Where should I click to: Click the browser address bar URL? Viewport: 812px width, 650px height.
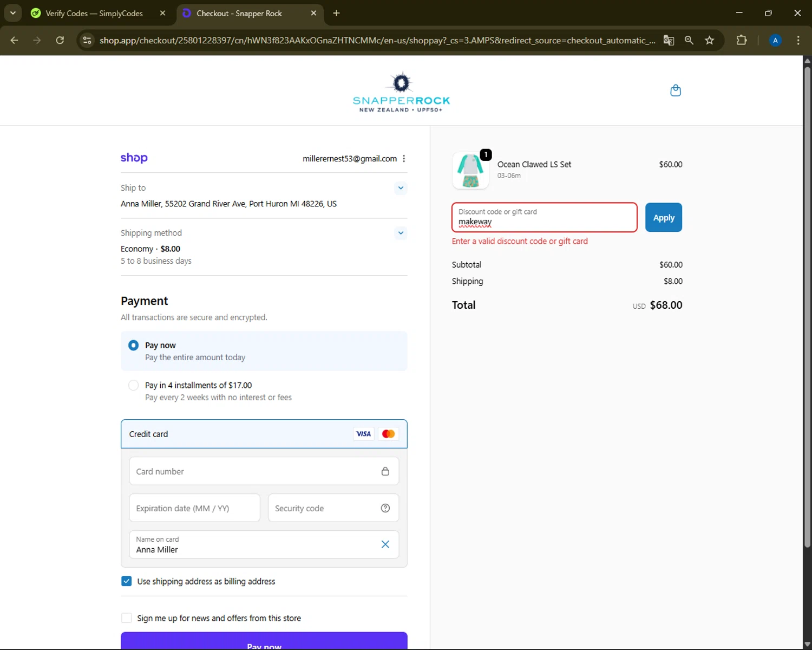click(x=377, y=40)
